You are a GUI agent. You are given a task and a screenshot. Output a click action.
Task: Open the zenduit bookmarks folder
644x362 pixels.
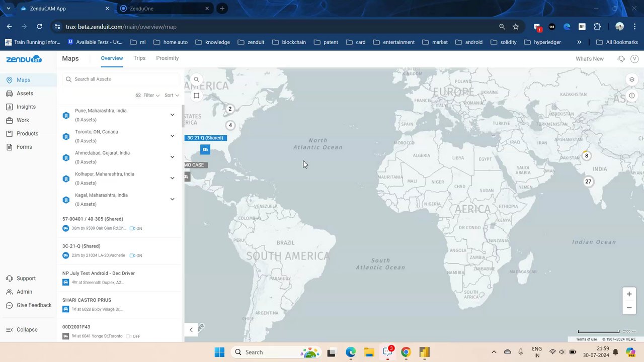pyautogui.click(x=251, y=42)
